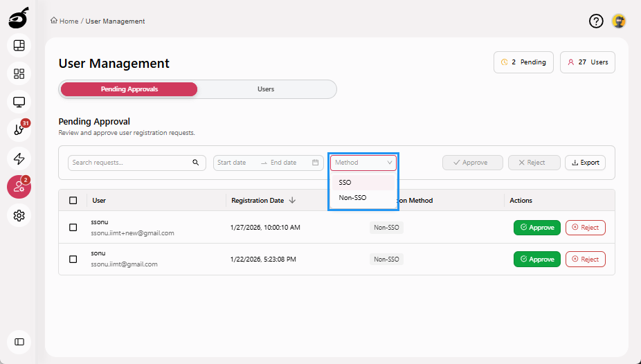Check the box for user ssonu
641x364 pixels.
click(x=73, y=227)
